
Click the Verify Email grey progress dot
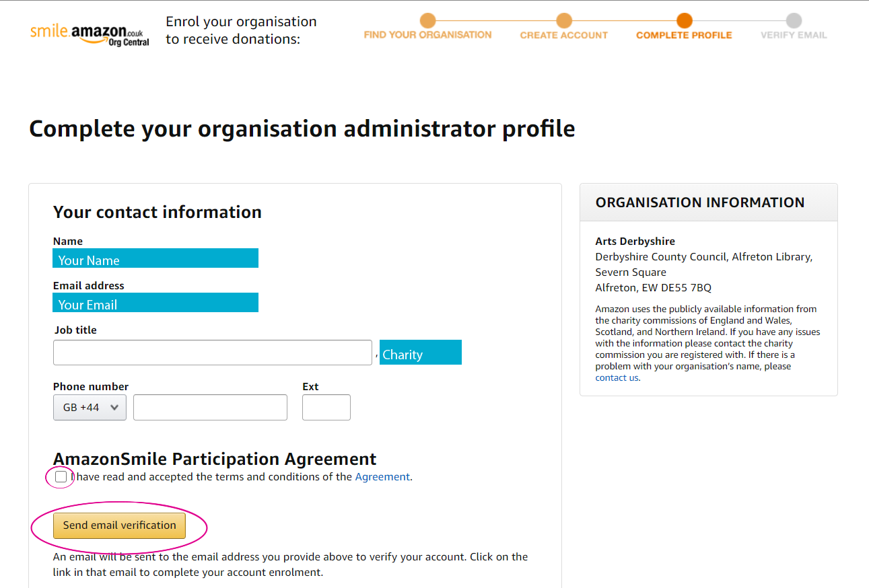tap(793, 21)
